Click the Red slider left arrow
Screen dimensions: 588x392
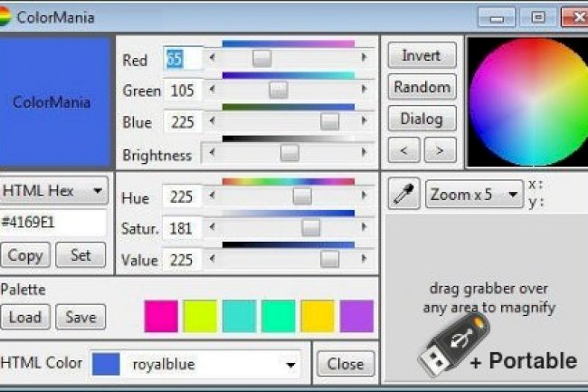pyautogui.click(x=212, y=58)
